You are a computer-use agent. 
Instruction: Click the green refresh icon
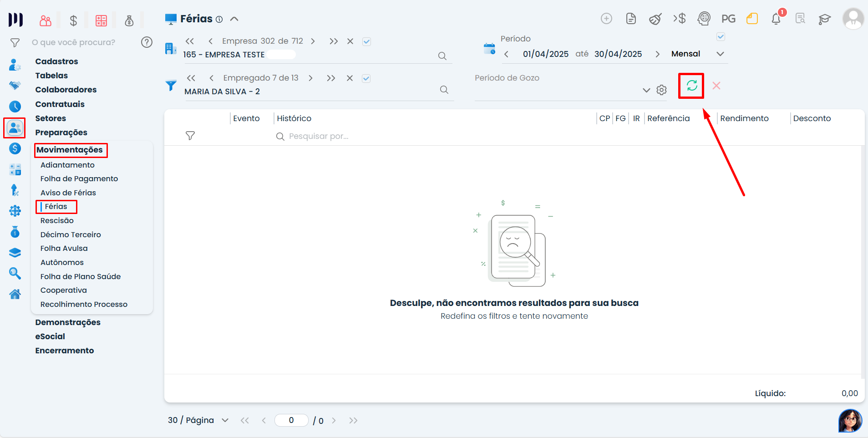tap(691, 86)
